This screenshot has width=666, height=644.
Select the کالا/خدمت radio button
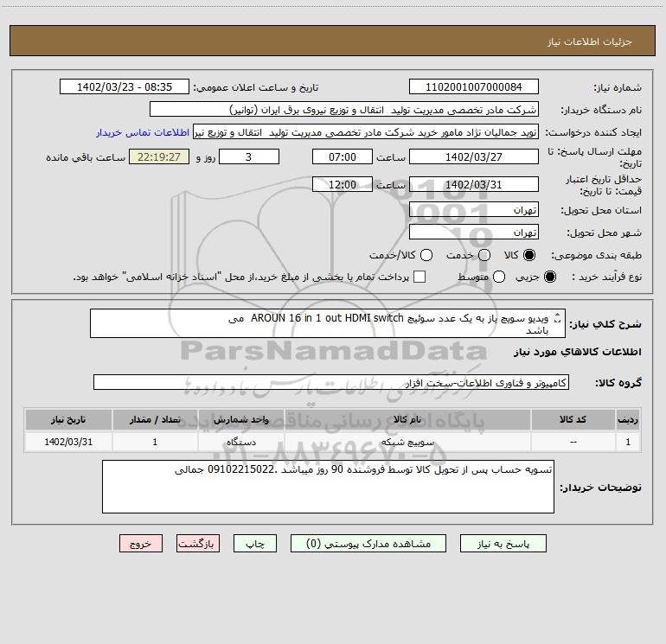[426, 255]
